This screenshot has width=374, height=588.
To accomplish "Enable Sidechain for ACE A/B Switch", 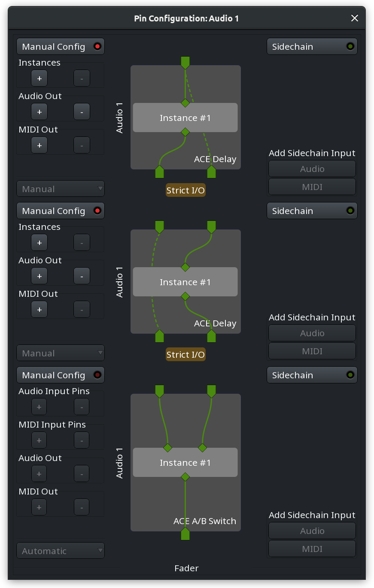I will pos(312,375).
